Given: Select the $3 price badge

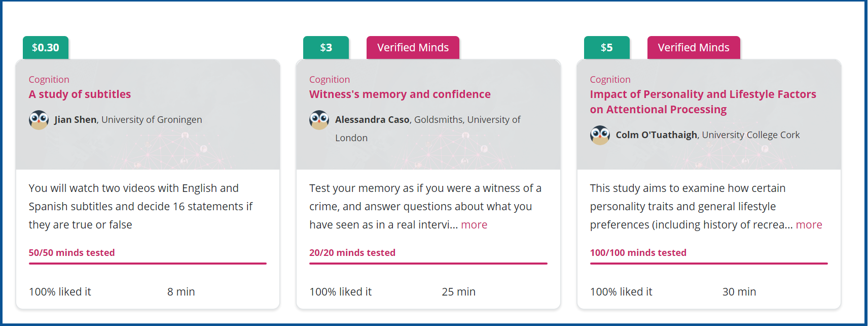Looking at the screenshot, I should (326, 48).
